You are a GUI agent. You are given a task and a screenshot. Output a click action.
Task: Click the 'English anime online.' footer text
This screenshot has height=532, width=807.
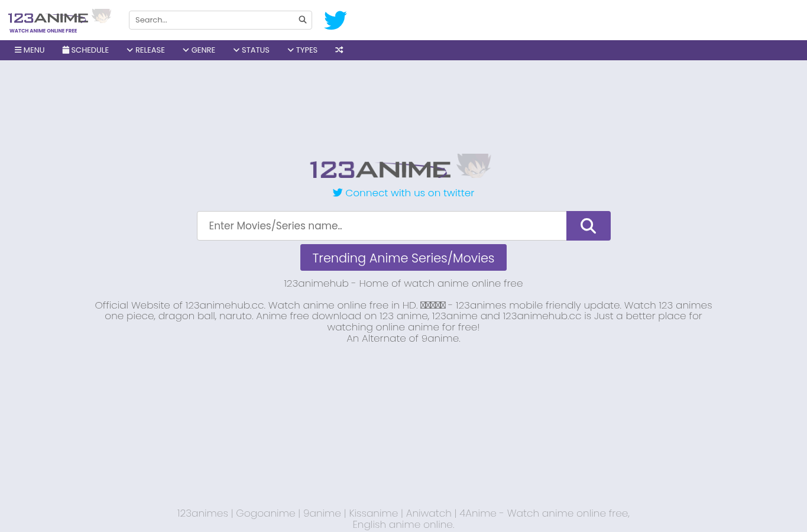(x=403, y=524)
